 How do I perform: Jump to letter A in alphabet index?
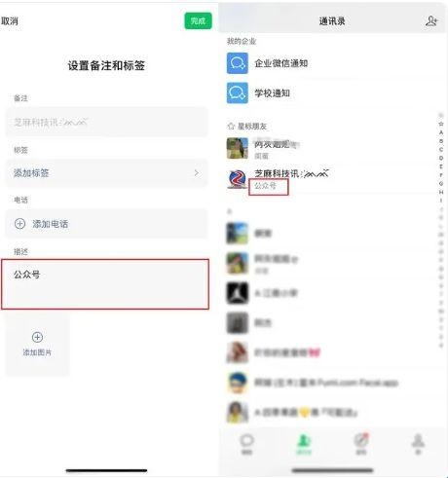click(x=441, y=132)
